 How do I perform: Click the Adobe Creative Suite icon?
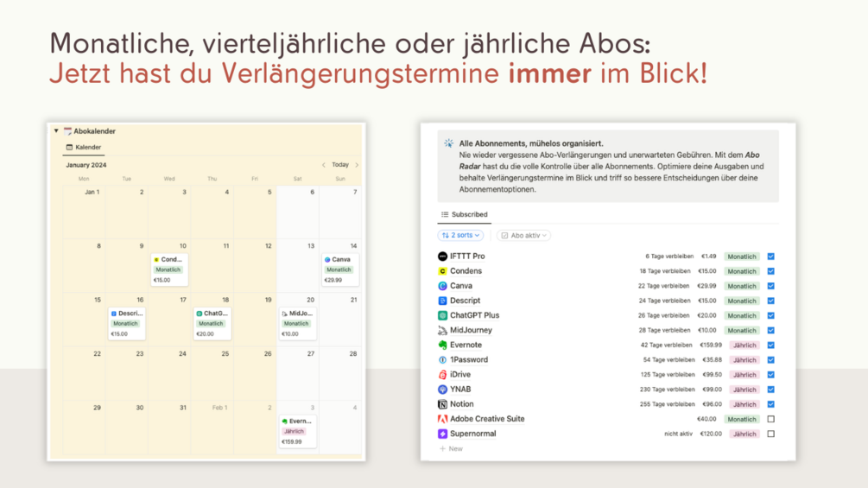(442, 419)
